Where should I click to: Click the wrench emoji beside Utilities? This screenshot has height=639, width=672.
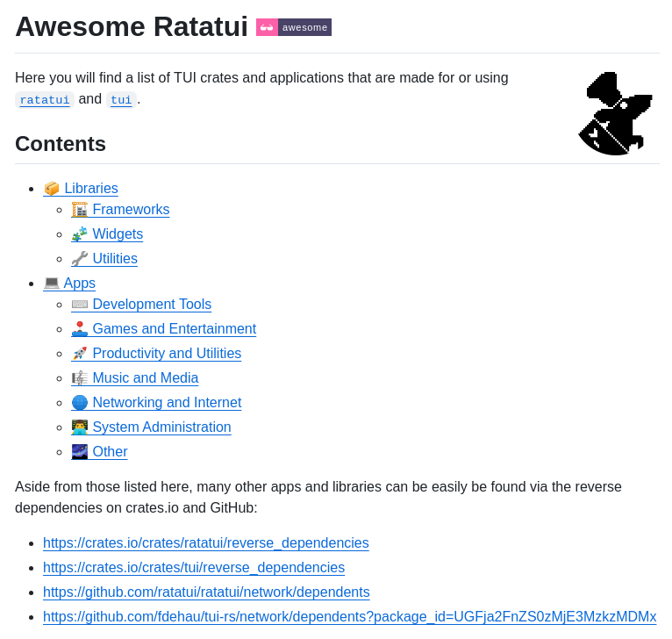point(80,259)
